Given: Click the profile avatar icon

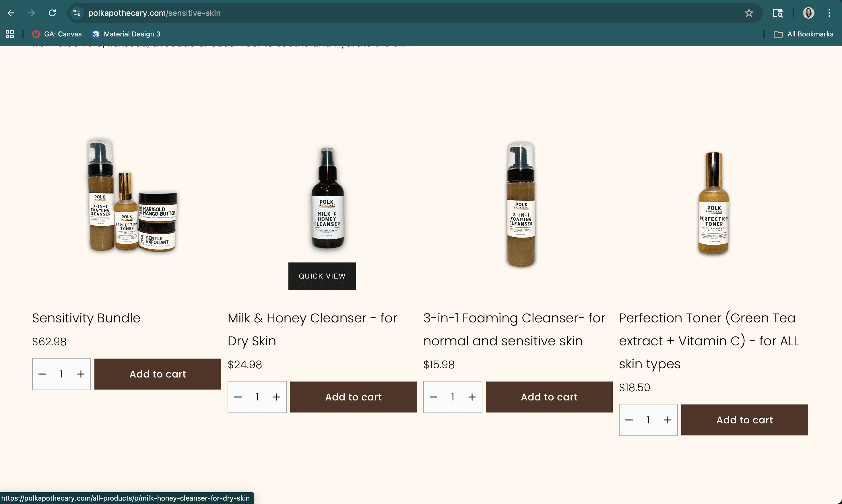Looking at the screenshot, I should coord(808,13).
